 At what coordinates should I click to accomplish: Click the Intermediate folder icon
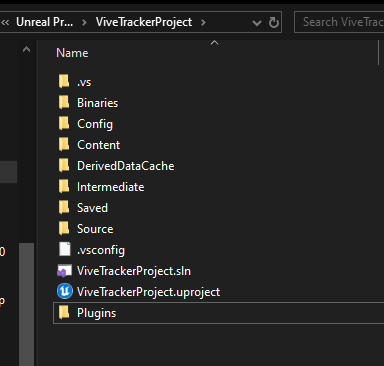click(64, 186)
